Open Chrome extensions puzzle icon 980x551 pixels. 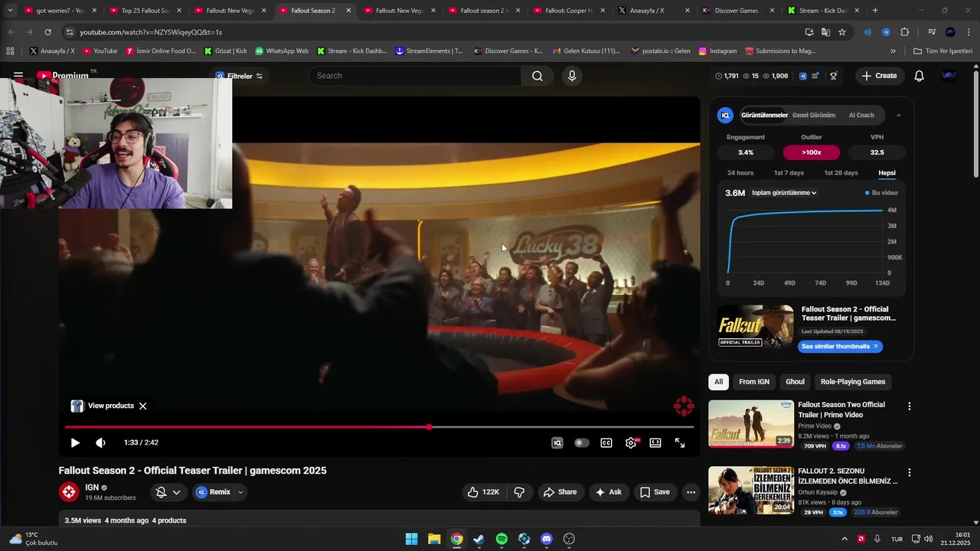click(905, 32)
